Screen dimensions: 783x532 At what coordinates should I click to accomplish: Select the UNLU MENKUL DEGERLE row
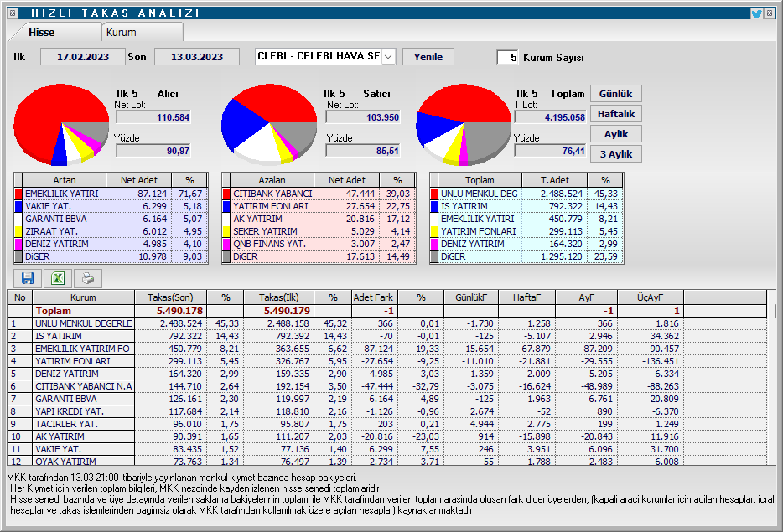387,323
